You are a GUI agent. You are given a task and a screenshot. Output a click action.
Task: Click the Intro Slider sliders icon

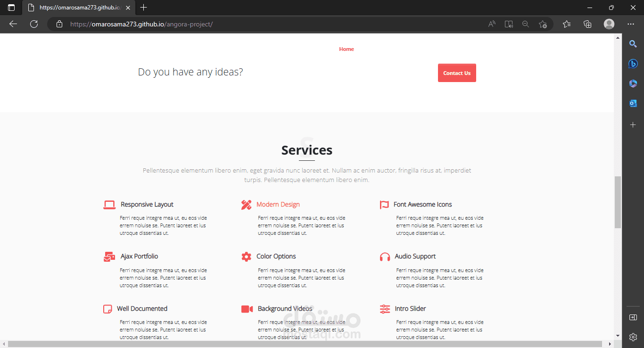click(x=385, y=309)
